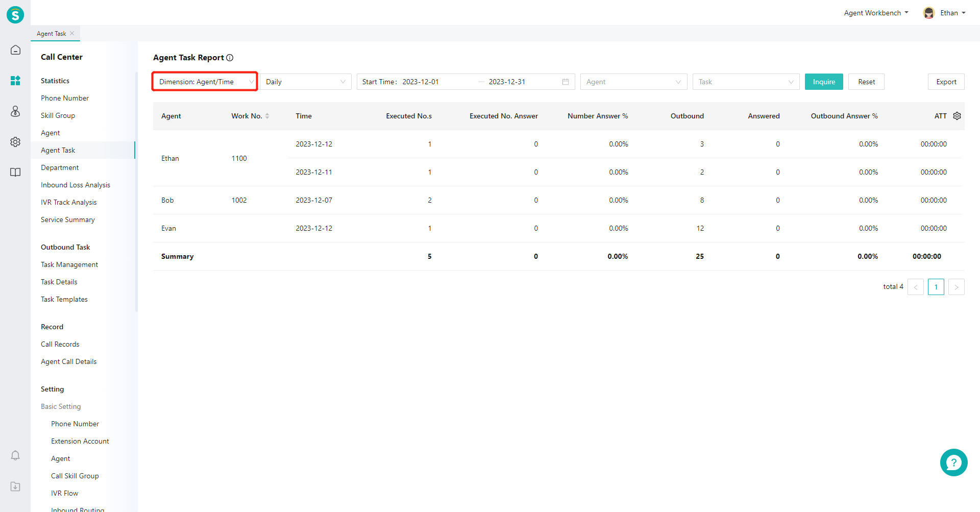Open Skill Group in sidebar
980x512 pixels.
click(x=58, y=115)
